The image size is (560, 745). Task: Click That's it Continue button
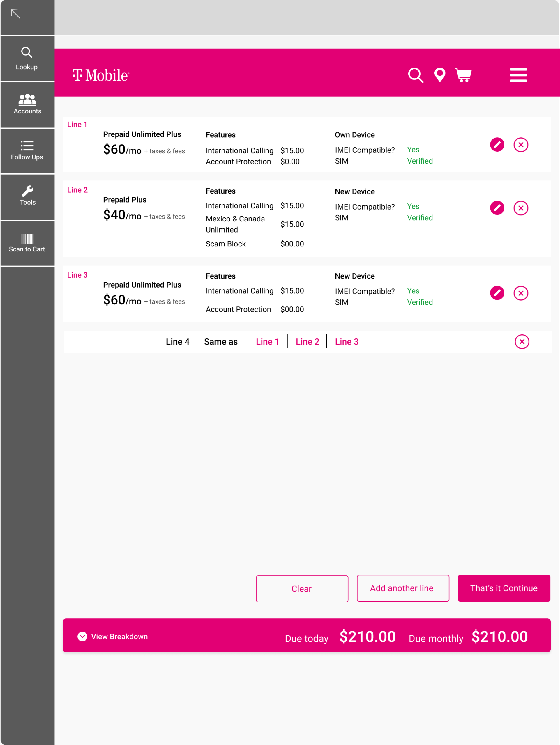click(504, 588)
